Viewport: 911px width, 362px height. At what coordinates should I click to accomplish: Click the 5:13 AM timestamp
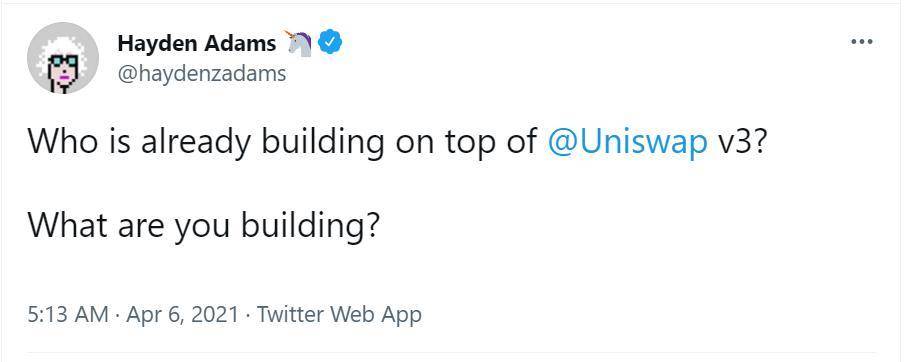pyautogui.click(x=68, y=315)
